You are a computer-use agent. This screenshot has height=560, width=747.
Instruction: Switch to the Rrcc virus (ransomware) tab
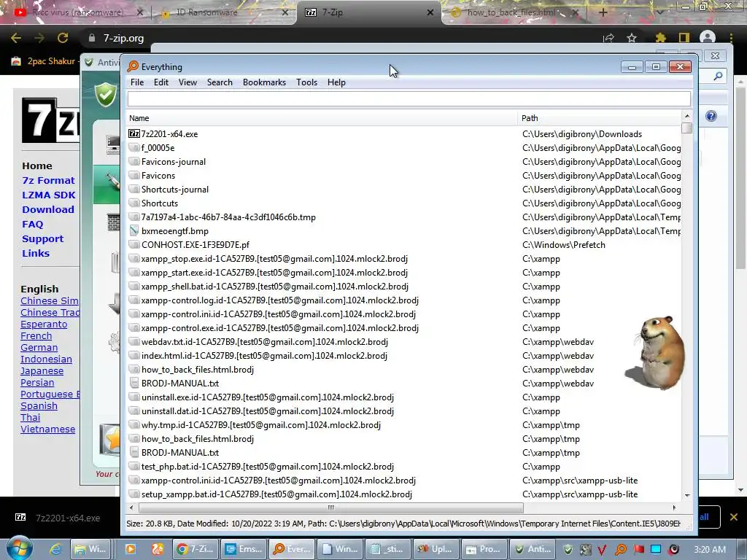(x=77, y=12)
